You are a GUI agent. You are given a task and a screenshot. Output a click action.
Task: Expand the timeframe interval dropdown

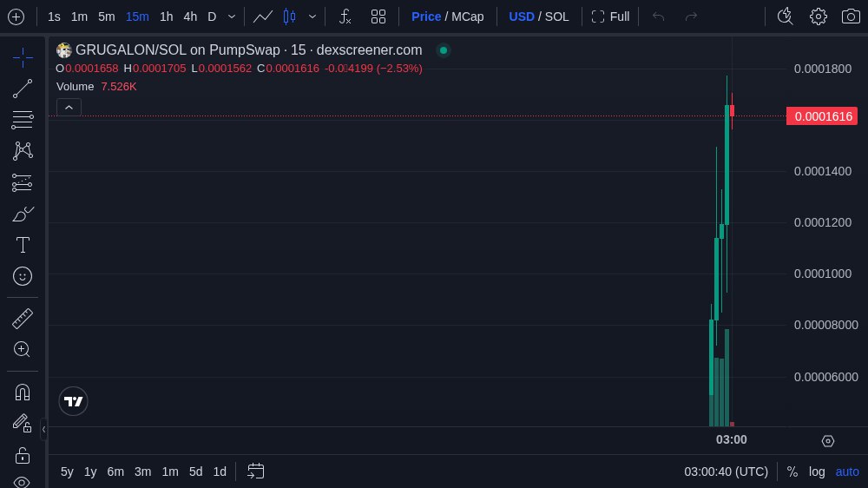pos(232,16)
